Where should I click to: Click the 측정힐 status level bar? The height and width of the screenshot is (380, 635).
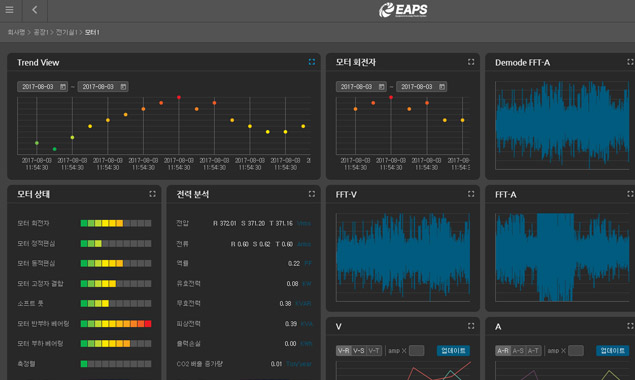pos(116,364)
